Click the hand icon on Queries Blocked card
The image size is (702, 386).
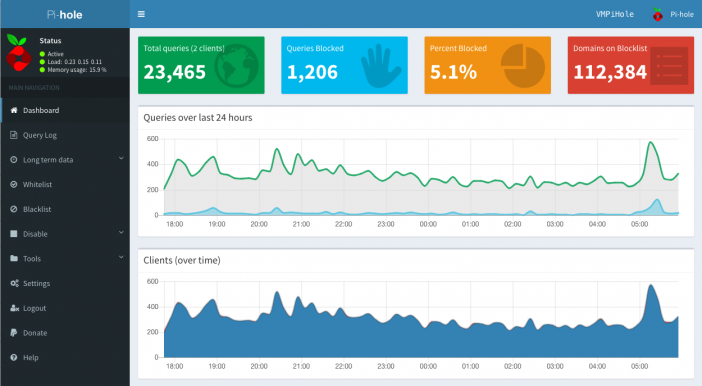[x=381, y=66]
